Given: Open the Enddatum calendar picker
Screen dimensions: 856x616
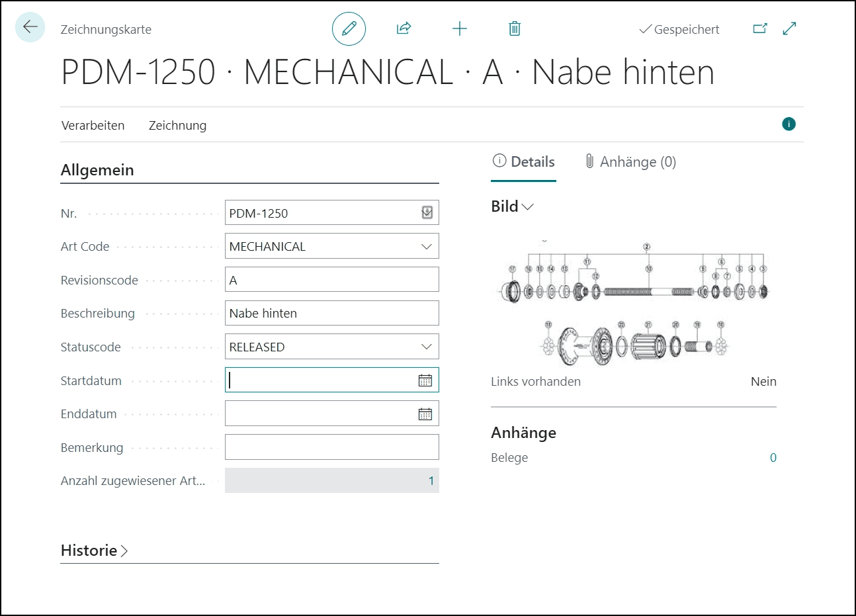Looking at the screenshot, I should [425, 414].
